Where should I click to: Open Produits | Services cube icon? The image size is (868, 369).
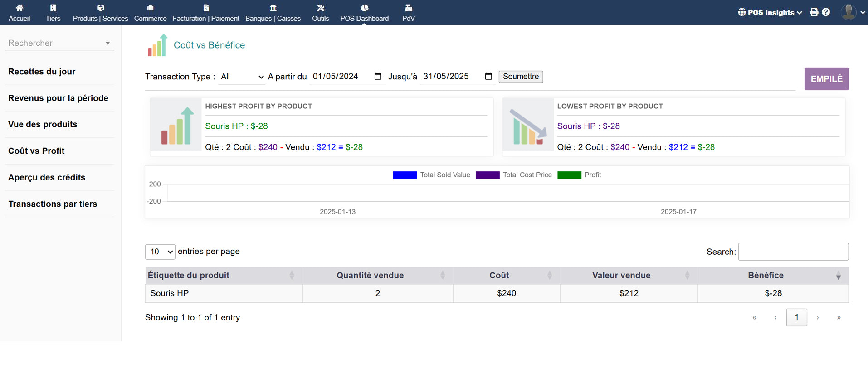coord(101,8)
